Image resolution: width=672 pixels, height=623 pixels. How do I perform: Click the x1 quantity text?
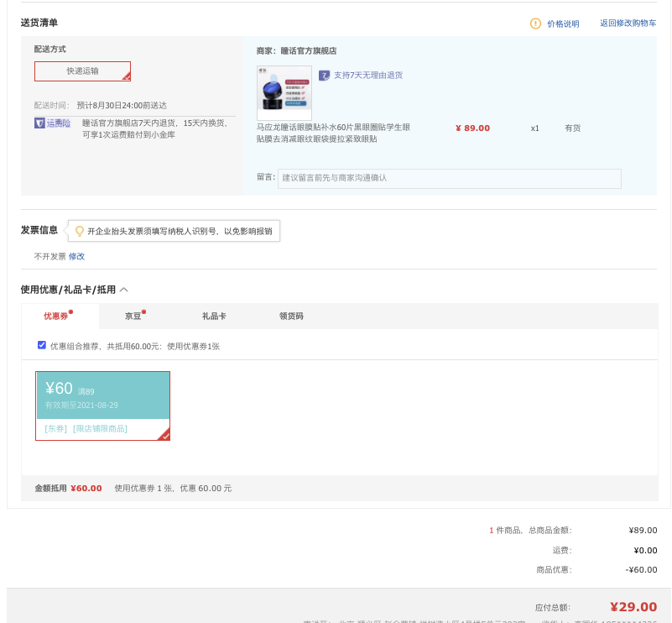(535, 128)
